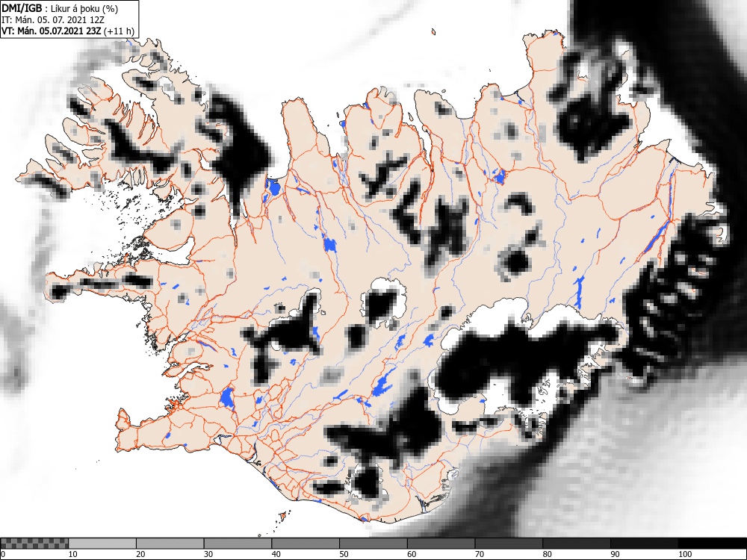Click the 'IT: Mán. 05. 07. 2021 12Z' line
Image resolution: width=747 pixels, height=560 pixels.
coord(53,20)
